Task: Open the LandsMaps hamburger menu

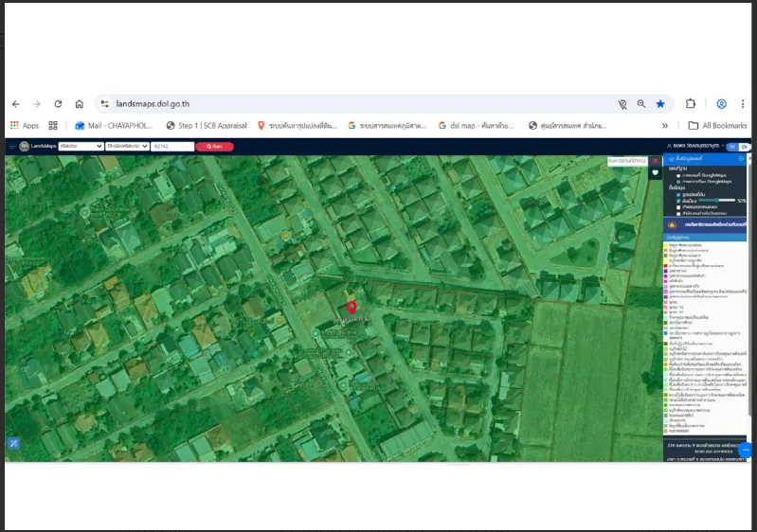Action: [12, 146]
